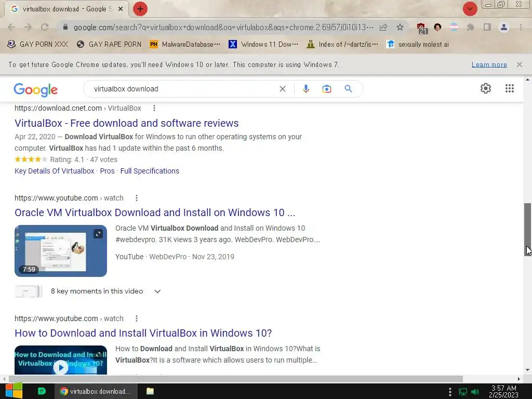This screenshot has height=399, width=532.
Task: Click the padlock site info icon
Action: tap(65, 27)
